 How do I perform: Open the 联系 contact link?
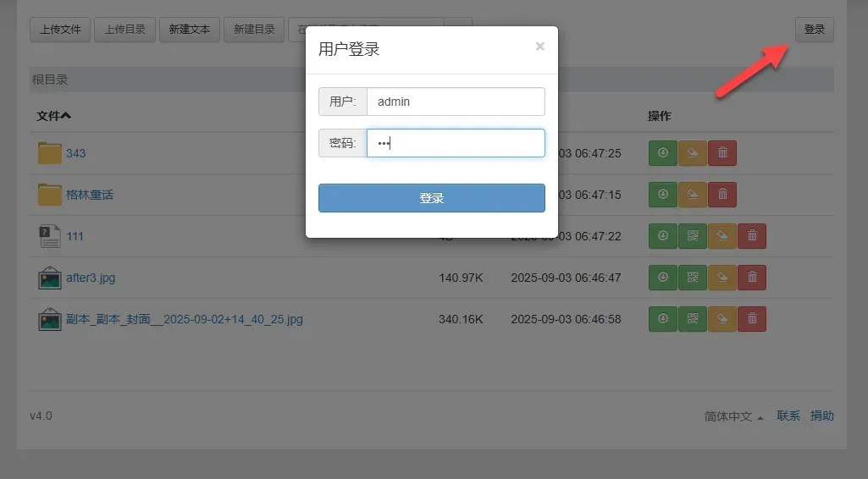[x=788, y=416]
